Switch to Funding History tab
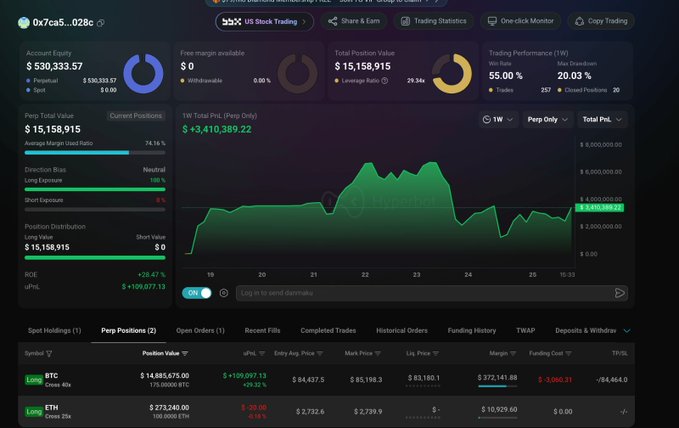The width and height of the screenshot is (679, 428). pos(472,331)
